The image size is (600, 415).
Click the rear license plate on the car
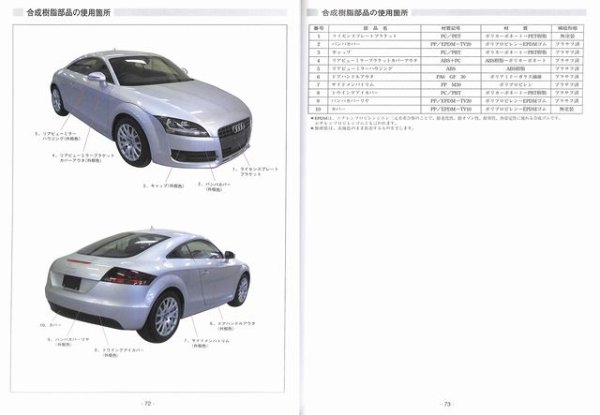click(72, 283)
